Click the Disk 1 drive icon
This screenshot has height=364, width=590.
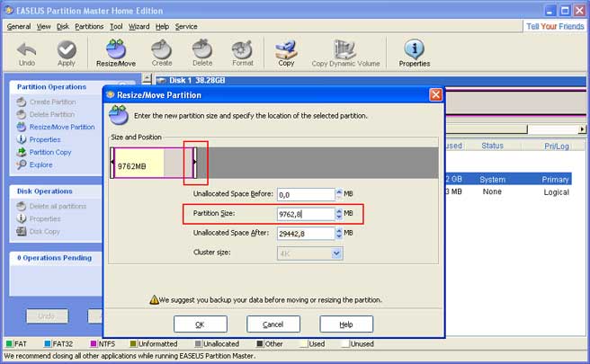point(161,81)
